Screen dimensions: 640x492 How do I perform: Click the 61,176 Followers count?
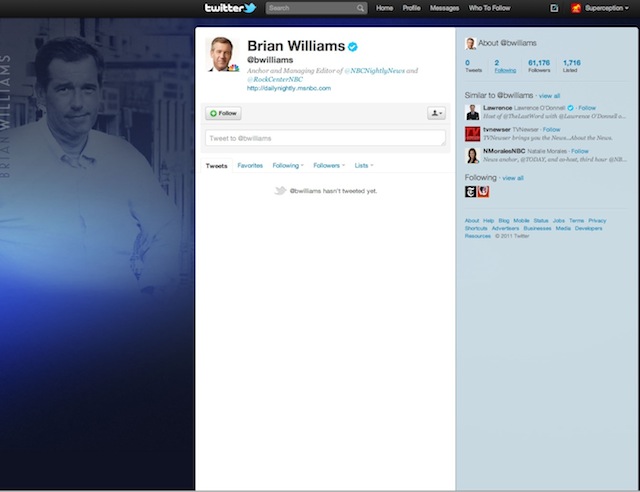(539, 66)
